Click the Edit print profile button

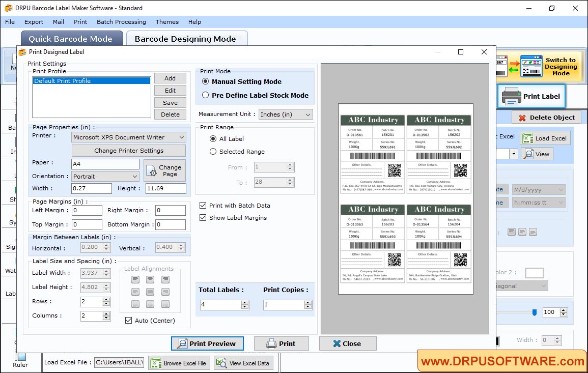tap(170, 91)
